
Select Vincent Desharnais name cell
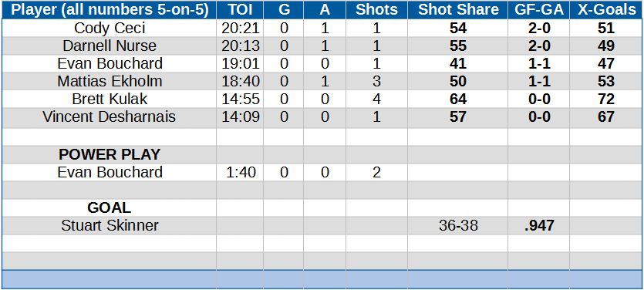(109, 116)
